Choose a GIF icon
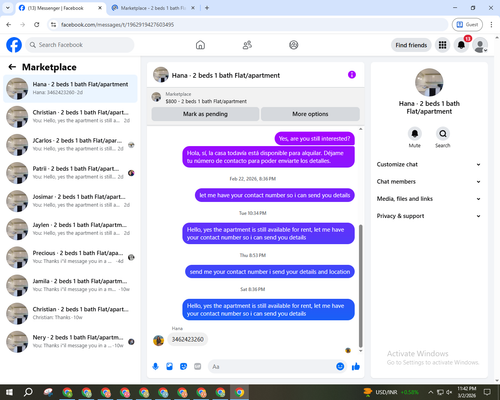 pos(198,367)
